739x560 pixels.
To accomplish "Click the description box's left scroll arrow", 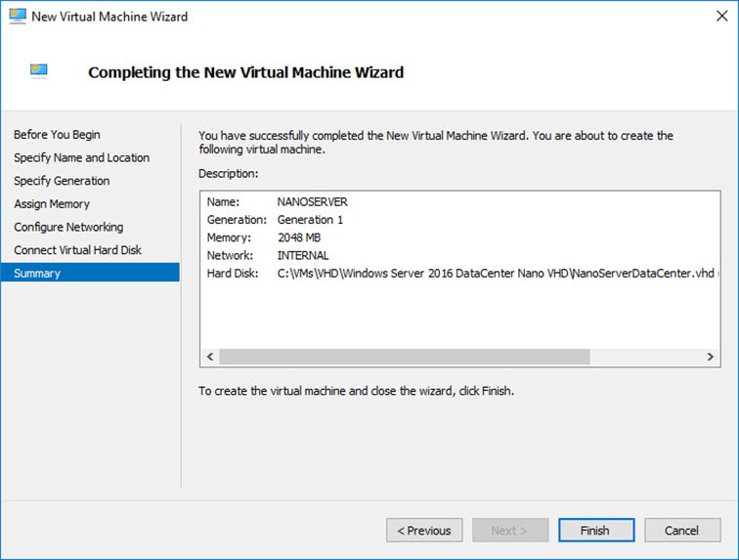I will coord(209,358).
